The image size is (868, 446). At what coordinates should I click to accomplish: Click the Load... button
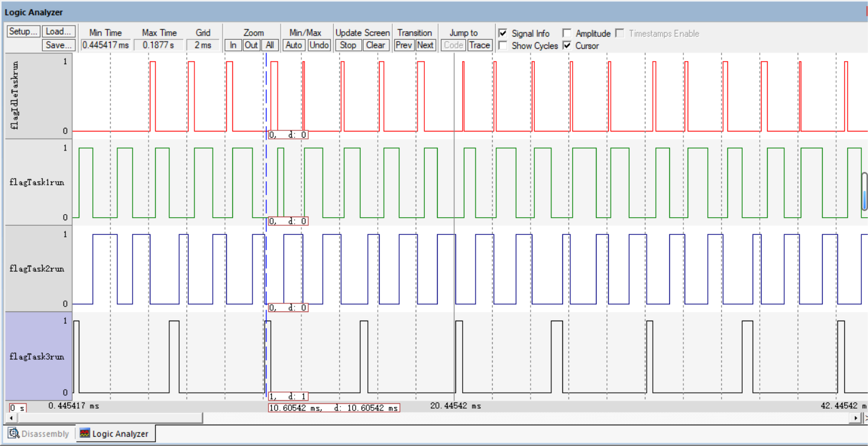click(59, 31)
